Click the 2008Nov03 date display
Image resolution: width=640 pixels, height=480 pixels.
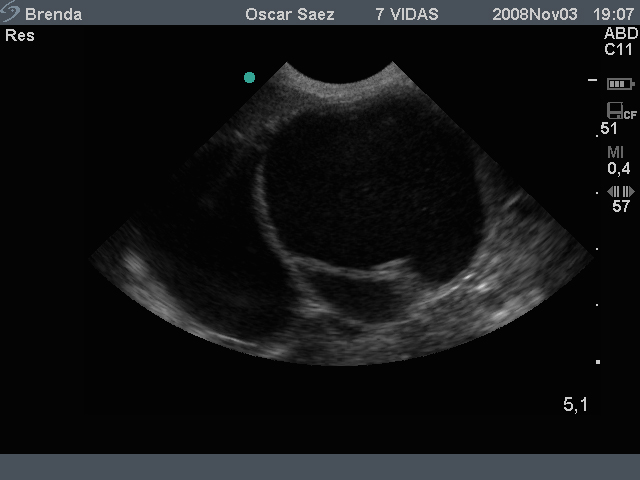click(x=535, y=15)
